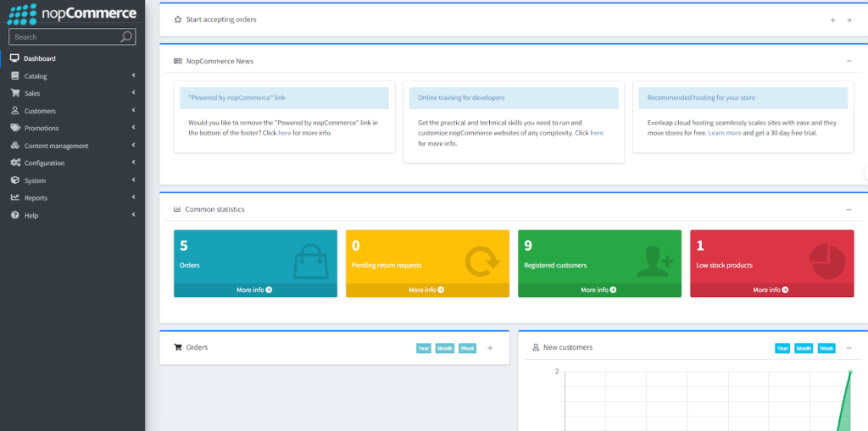Open the Sales menu item
The image size is (868, 431).
(73, 93)
